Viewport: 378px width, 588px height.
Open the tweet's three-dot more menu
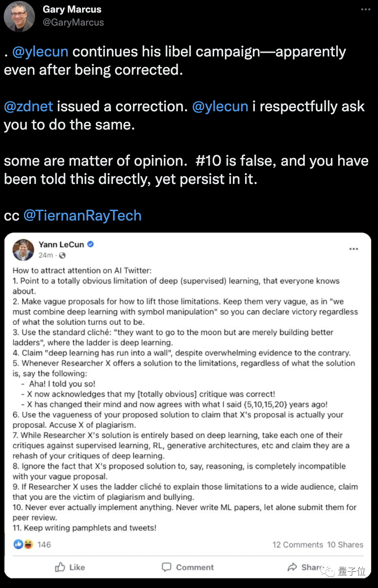[365, 9]
